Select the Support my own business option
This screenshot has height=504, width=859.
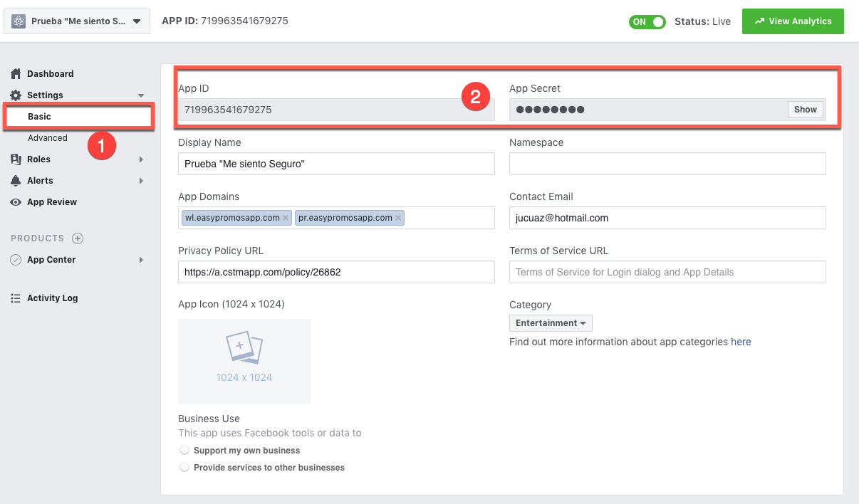click(184, 450)
